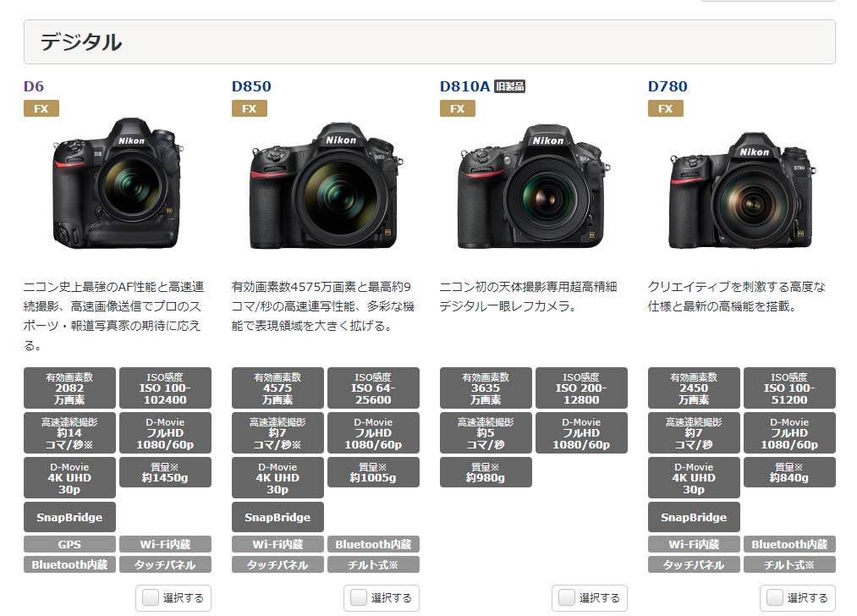
Task: Click the D810A camera product image
Action: coord(534,187)
